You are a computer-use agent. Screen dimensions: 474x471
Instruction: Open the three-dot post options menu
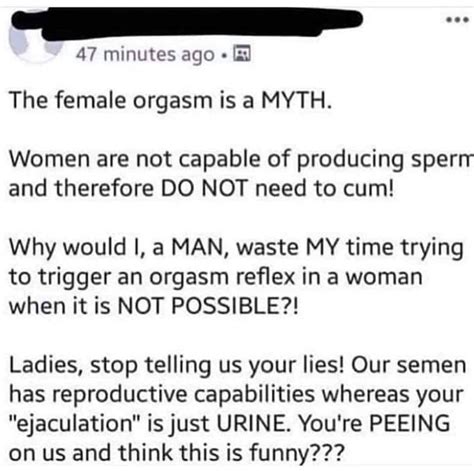457,20
